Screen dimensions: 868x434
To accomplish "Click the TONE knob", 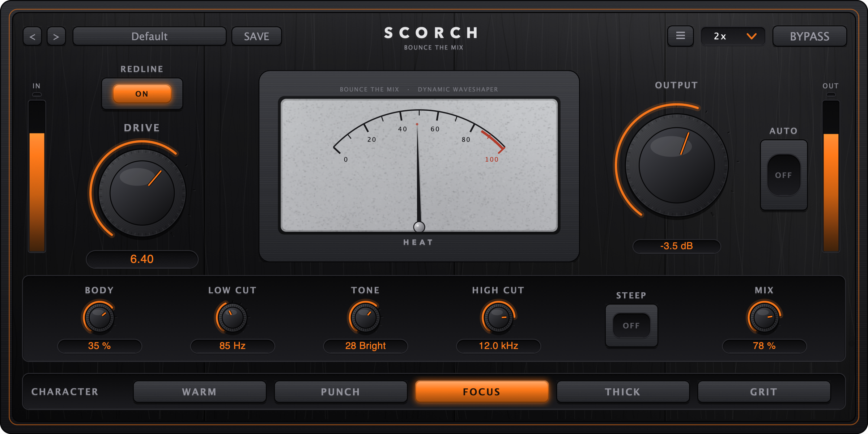I will click(x=365, y=318).
